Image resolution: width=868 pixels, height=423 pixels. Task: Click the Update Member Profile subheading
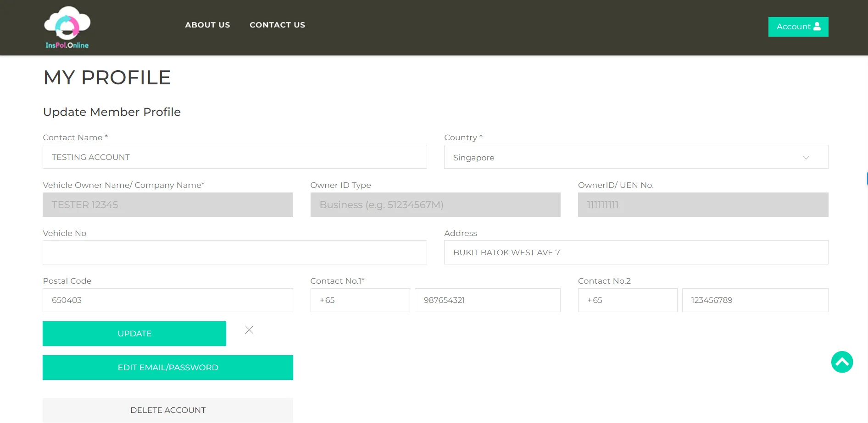(x=112, y=112)
